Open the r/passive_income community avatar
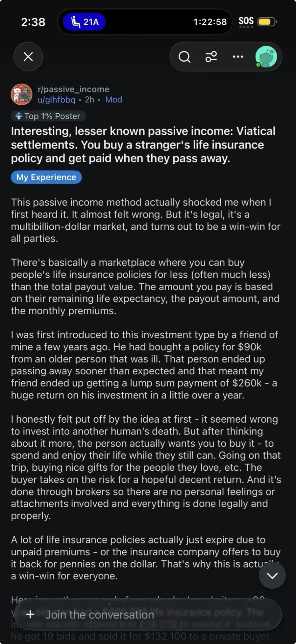 [21, 94]
